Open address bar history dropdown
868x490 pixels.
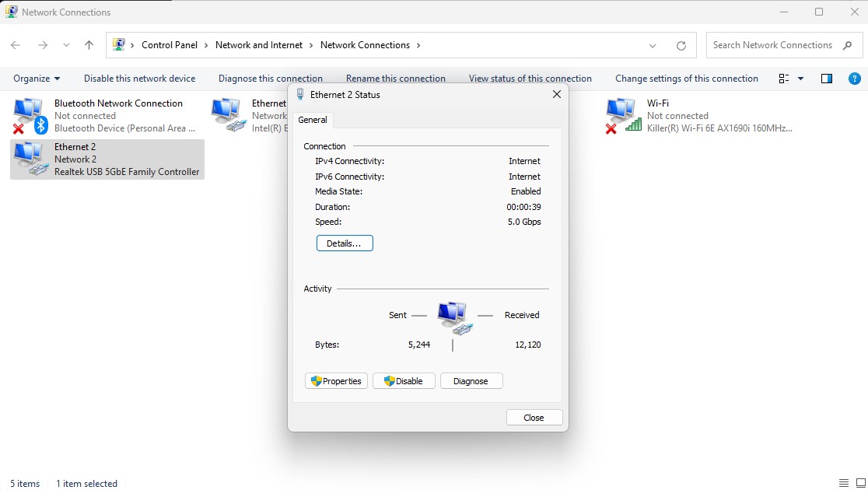coord(653,45)
